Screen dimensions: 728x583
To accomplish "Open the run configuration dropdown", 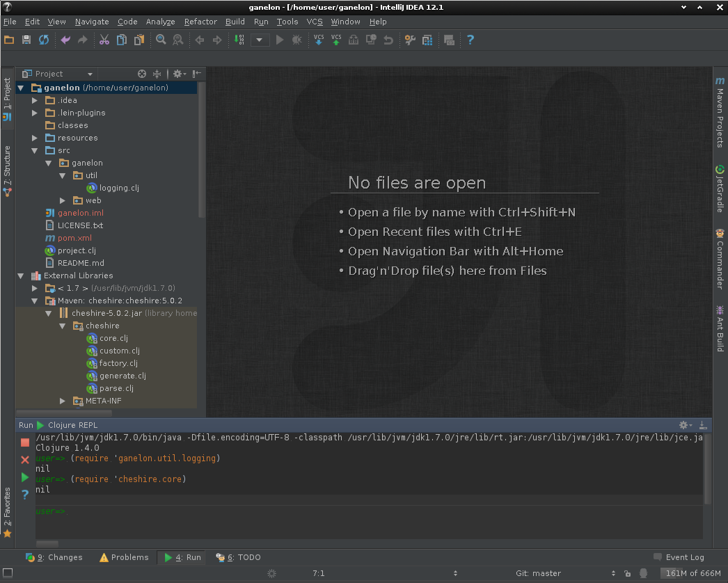I will coord(260,40).
